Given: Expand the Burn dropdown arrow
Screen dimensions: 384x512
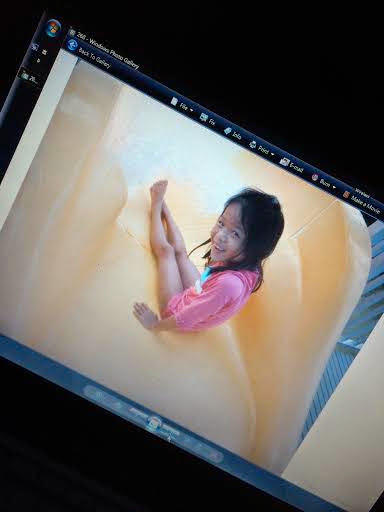Looking at the screenshot, I should (x=334, y=187).
